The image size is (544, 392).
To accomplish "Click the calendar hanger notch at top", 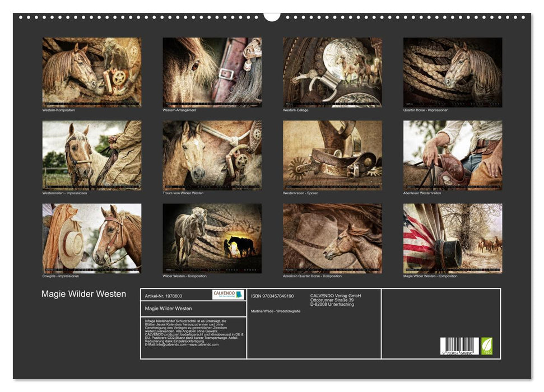I will 272,16.
